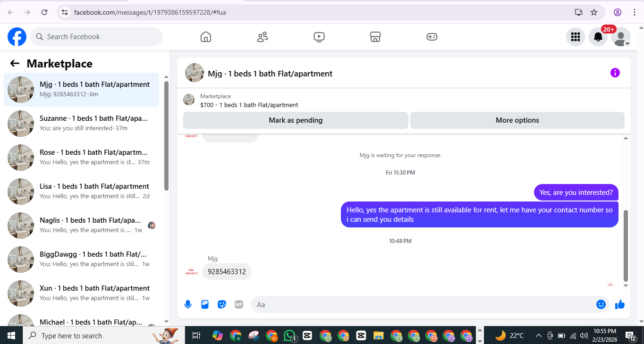Click Mjg's avatar beside phone number message
The width and height of the screenshot is (644, 344).
(x=191, y=272)
